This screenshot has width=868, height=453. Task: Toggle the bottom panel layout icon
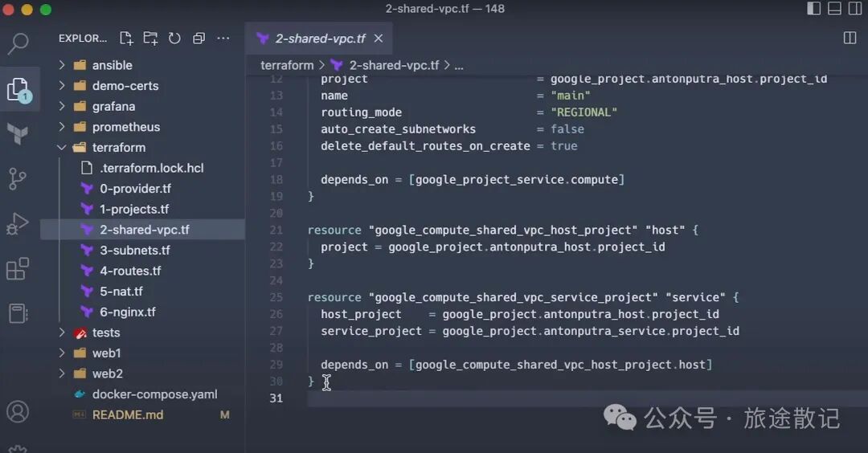point(834,8)
